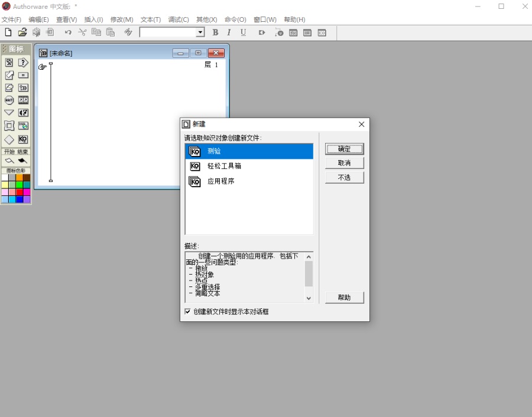Apply Italic text formatting
This screenshot has height=417, width=532.
229,32
